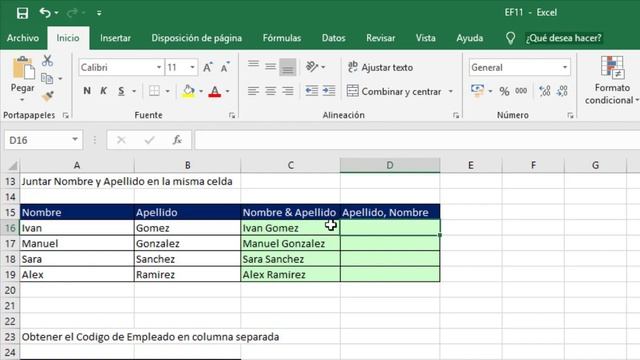Open the fill color dropdown arrow
The image size is (640, 360).
[x=201, y=91]
